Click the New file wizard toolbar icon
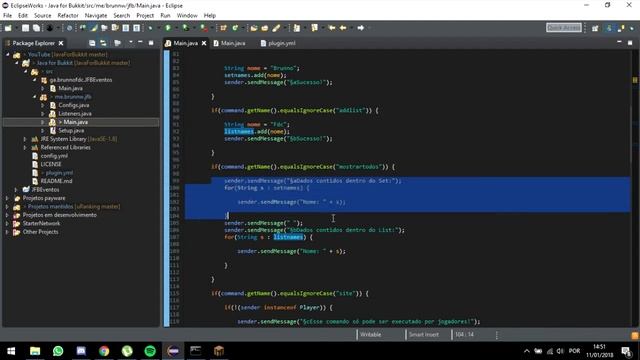 point(8,28)
